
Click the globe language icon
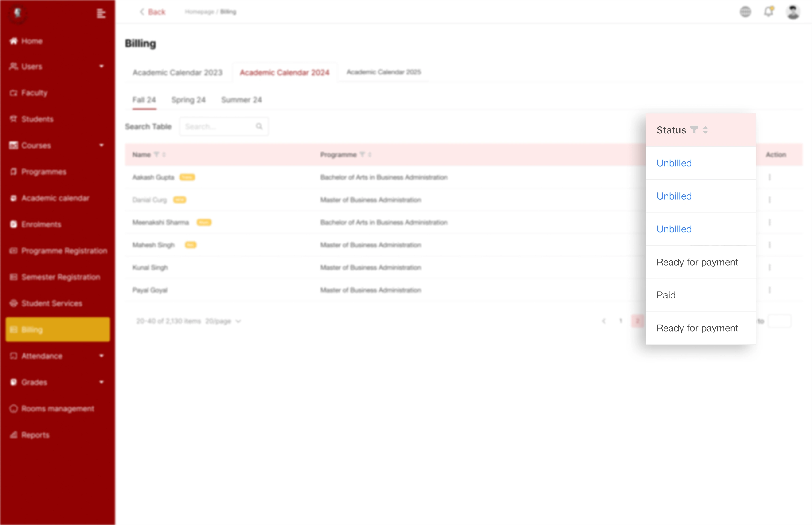[x=745, y=12]
